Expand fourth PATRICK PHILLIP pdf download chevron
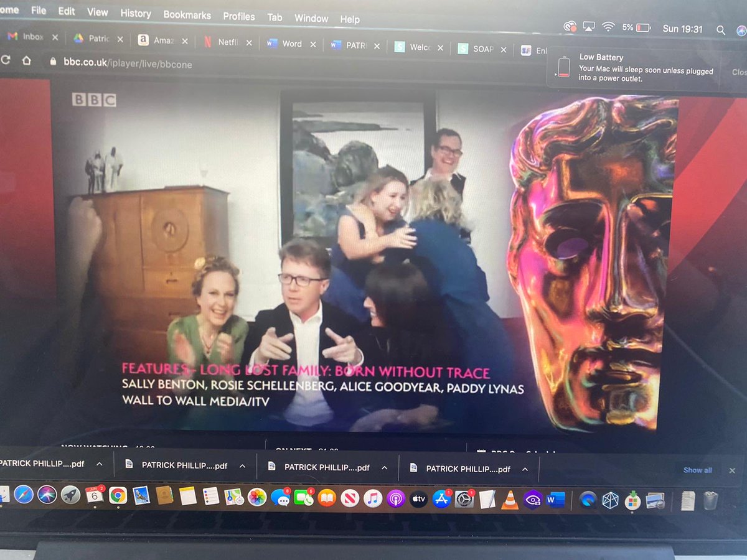 525,469
